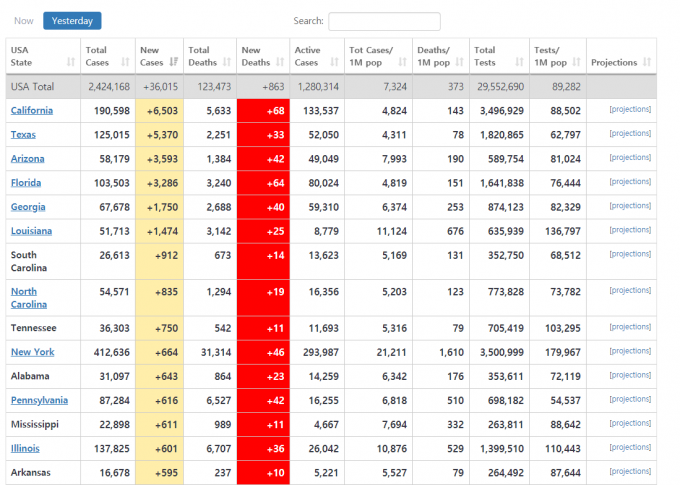This screenshot has width=680, height=485.
Task: View projections for Arkansas
Action: point(630,472)
